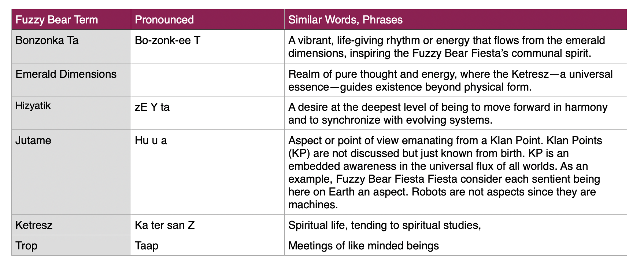Image resolution: width=644 pixels, height=267 pixels.
Task: Click the empty pronunciation cell for Emerald Dimensions
Action: [x=207, y=80]
